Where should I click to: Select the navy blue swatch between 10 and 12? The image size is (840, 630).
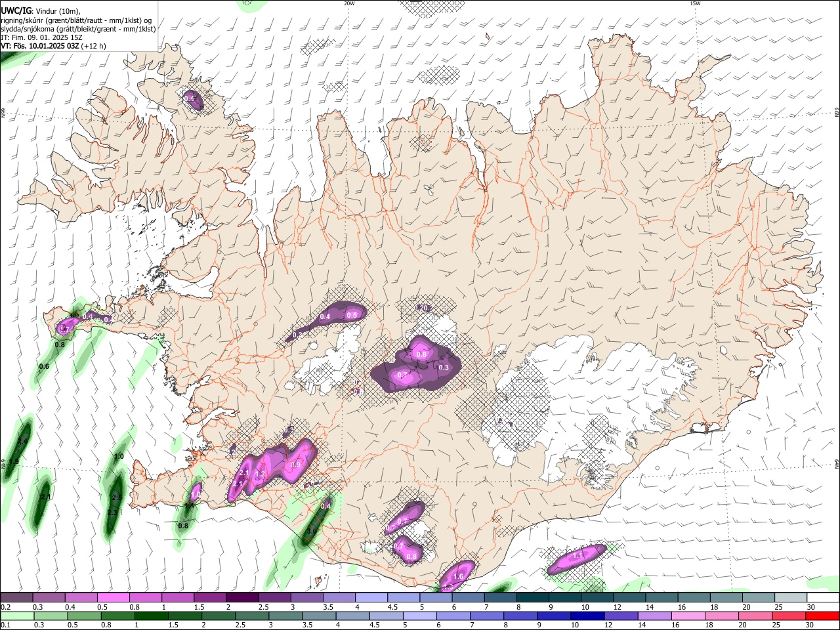587,616
